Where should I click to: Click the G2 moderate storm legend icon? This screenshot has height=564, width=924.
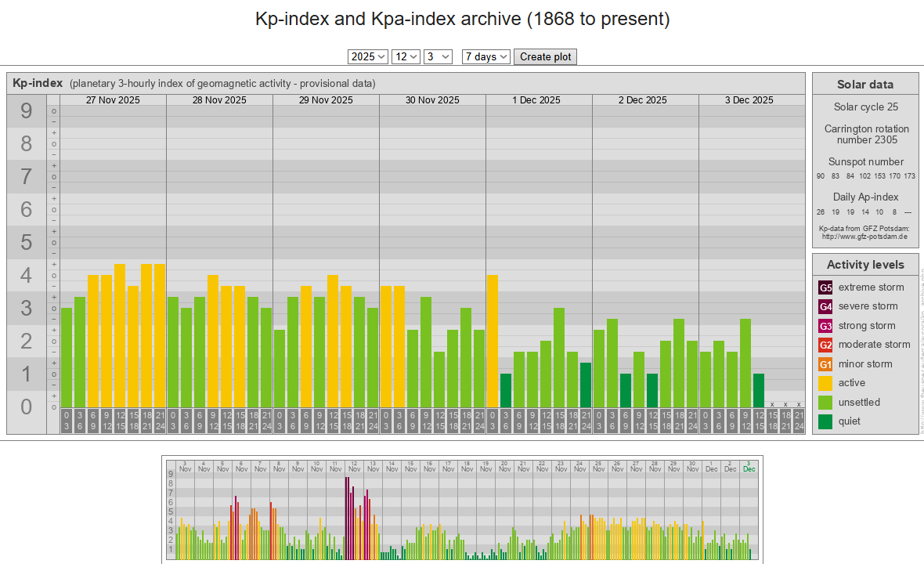[825, 345]
